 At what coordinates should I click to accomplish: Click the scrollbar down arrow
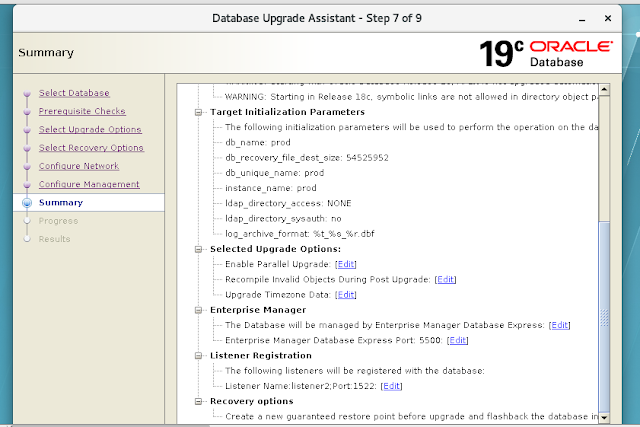pyautogui.click(x=604, y=418)
